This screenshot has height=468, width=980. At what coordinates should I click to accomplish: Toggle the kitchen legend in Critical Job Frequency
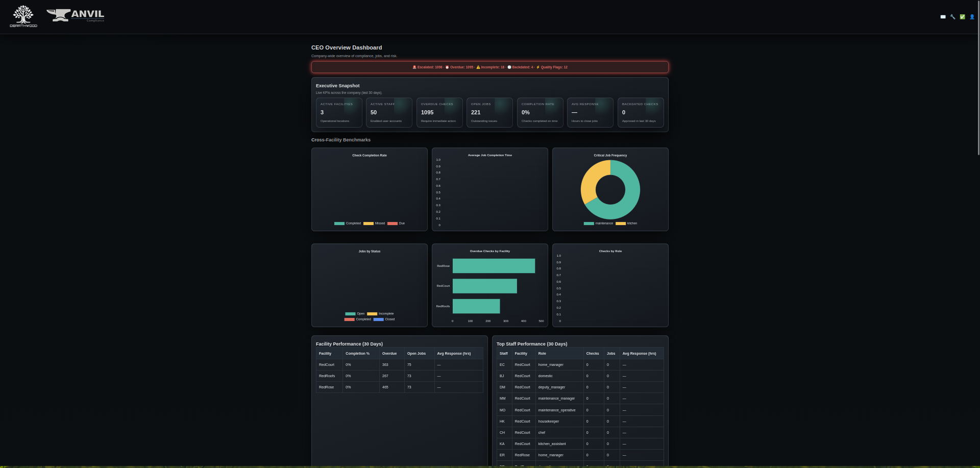tap(626, 224)
